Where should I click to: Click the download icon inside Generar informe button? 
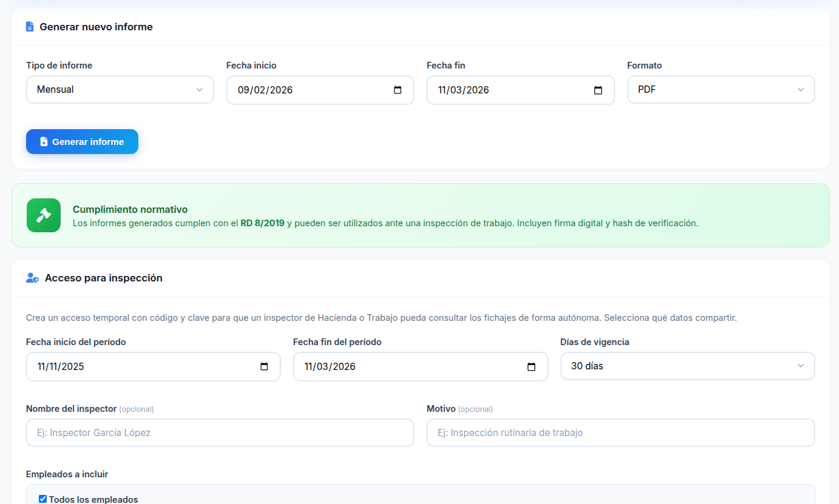click(44, 142)
